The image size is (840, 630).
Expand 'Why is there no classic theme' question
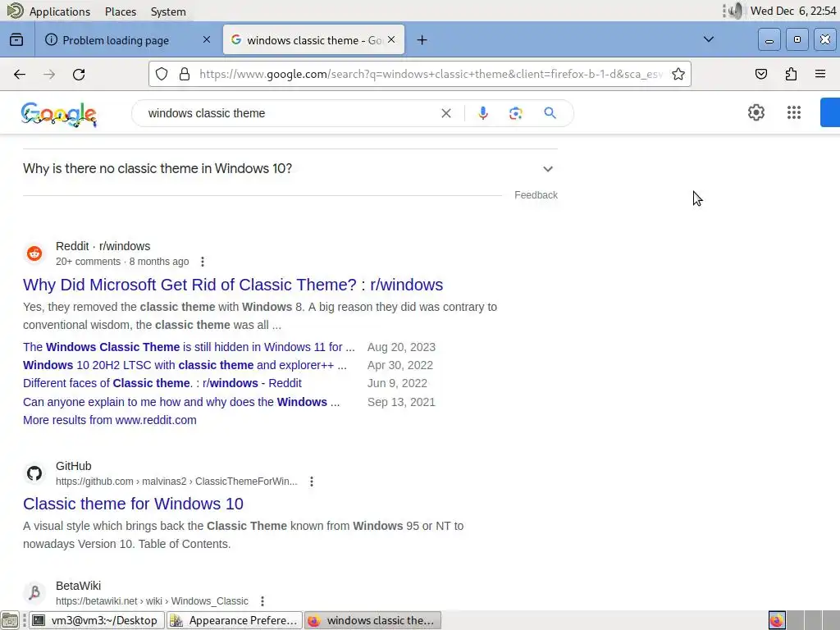click(290, 168)
